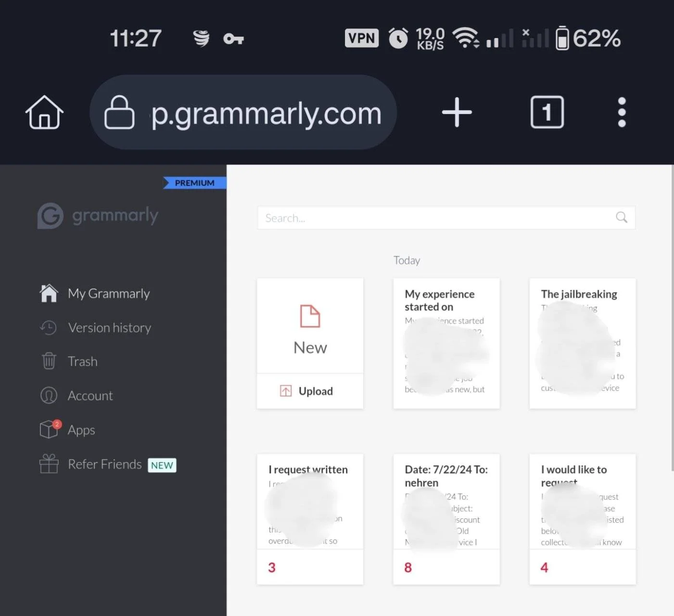Tap the p.grammarly.com address bar
Screen dimensions: 674x616
[243, 112]
